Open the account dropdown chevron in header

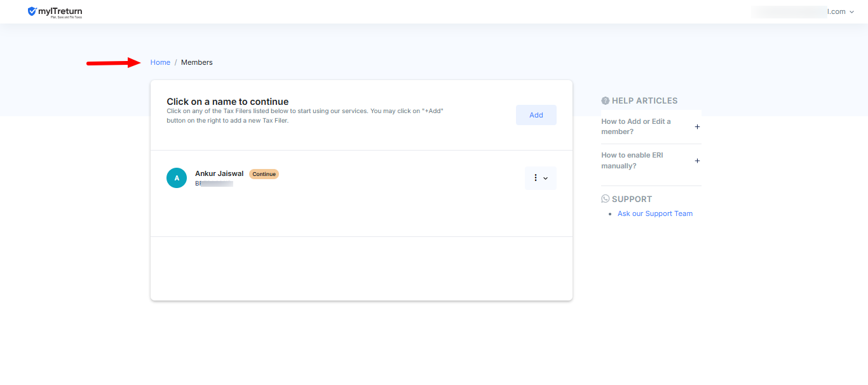coord(851,12)
